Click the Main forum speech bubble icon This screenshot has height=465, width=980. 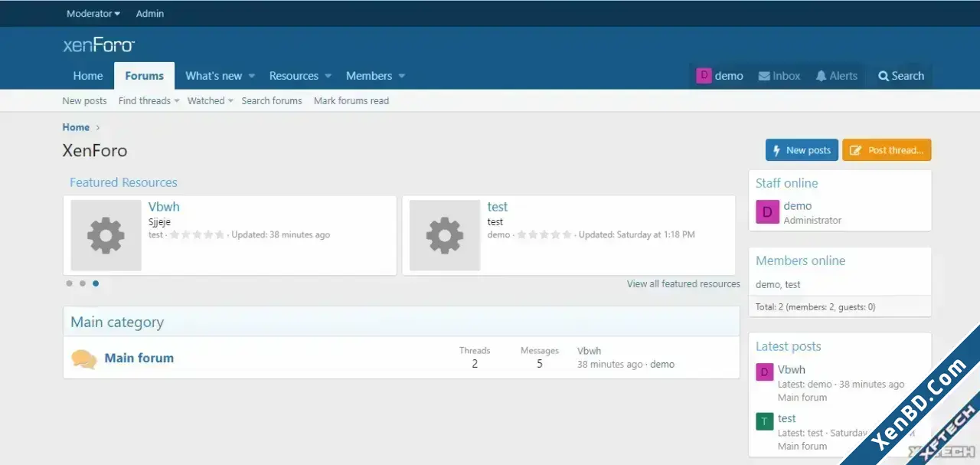coord(83,359)
